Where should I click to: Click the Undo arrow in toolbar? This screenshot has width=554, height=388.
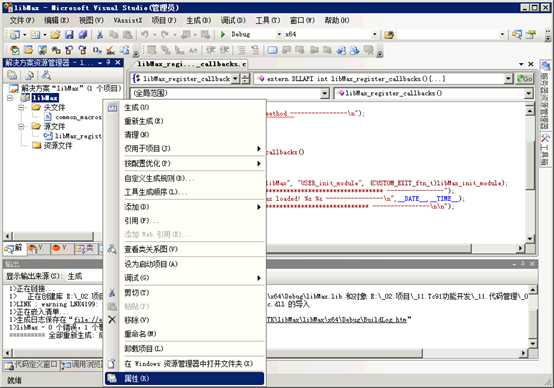145,34
